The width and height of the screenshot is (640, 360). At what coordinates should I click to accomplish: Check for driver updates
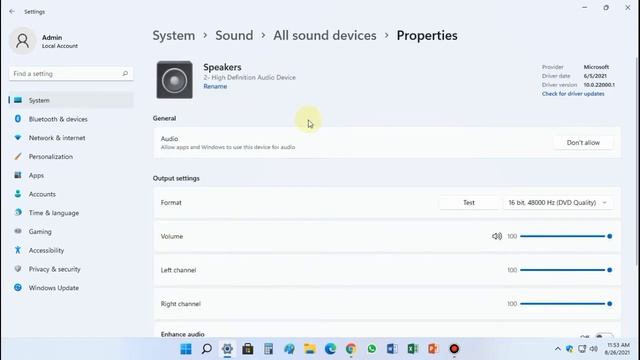tap(573, 94)
